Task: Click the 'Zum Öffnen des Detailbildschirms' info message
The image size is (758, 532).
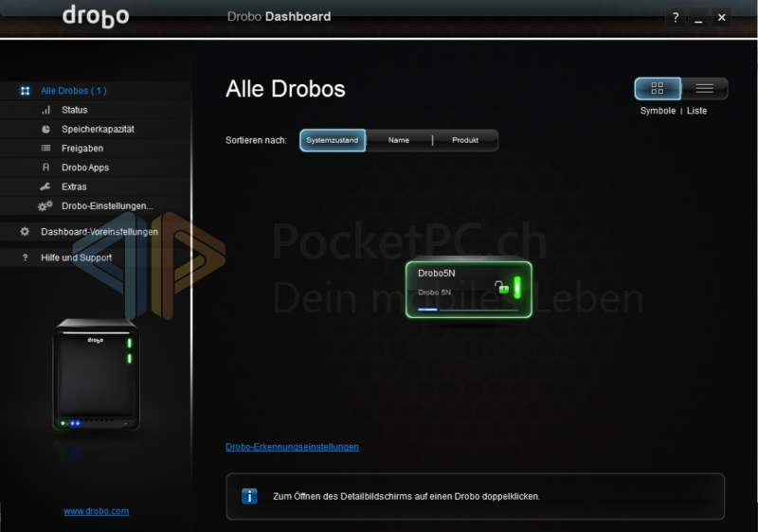Action: [406, 497]
